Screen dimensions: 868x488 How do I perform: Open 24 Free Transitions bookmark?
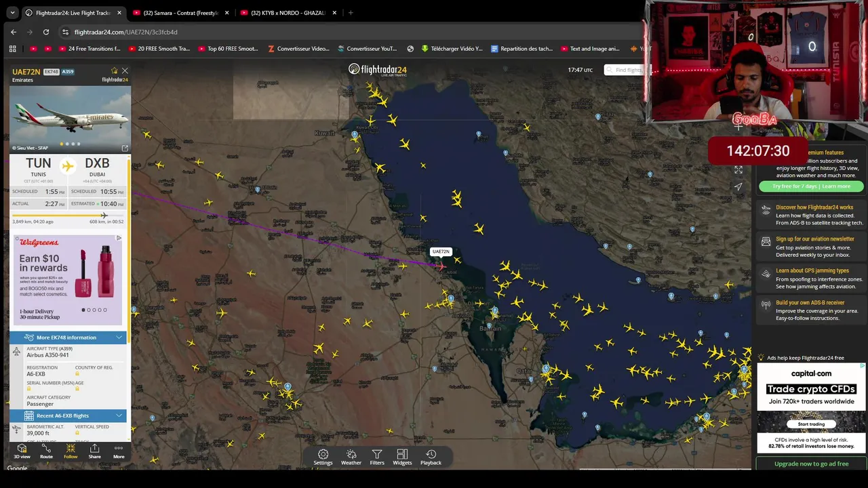90,49
